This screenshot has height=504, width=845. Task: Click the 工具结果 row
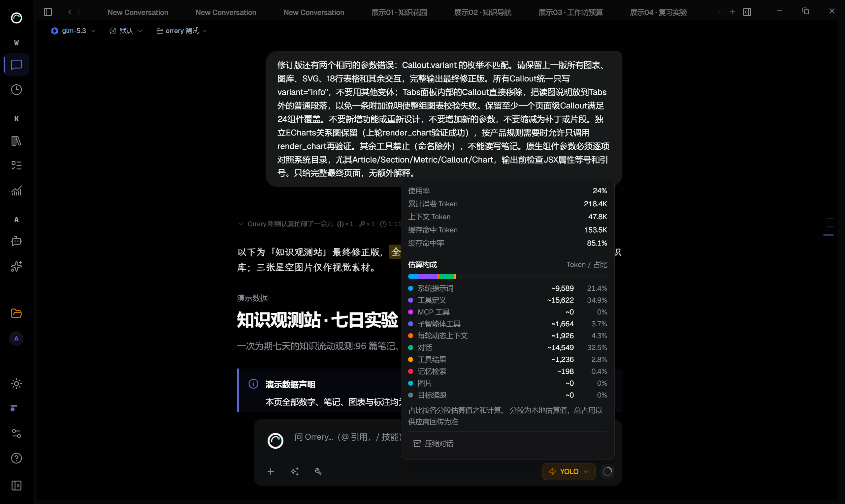[507, 360]
